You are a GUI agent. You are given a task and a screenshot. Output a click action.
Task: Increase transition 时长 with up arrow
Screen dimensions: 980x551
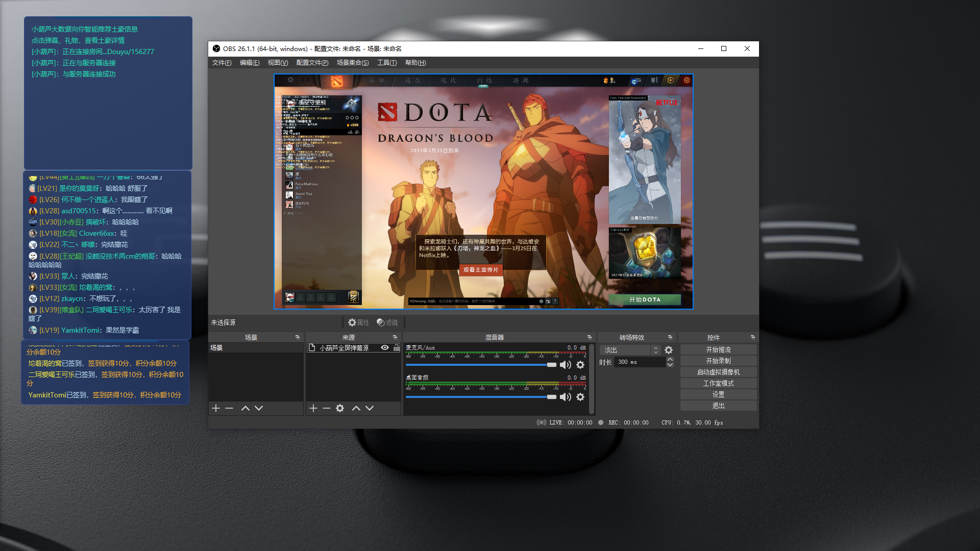[670, 359]
